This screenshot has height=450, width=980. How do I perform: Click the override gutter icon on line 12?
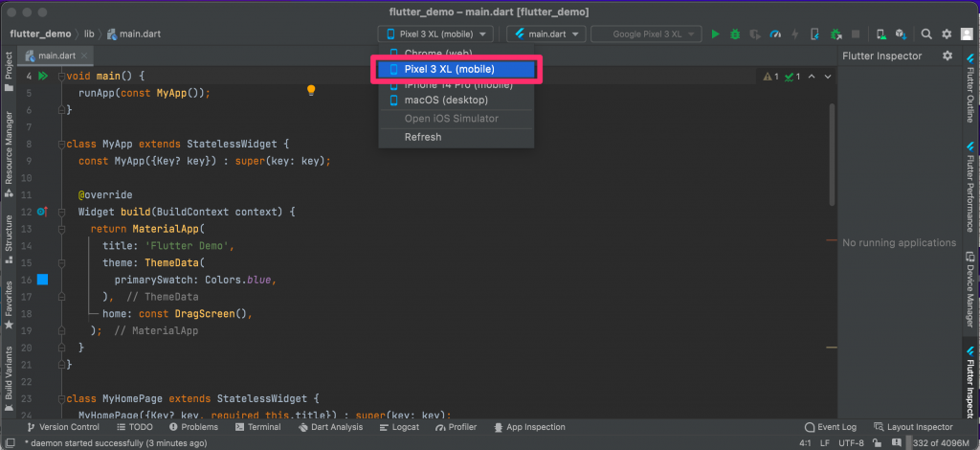[x=42, y=212]
